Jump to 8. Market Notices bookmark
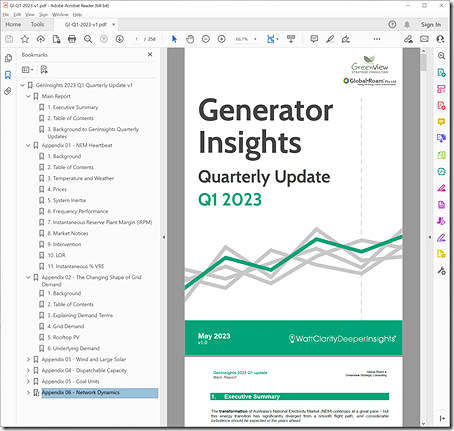Viewport: 454px width, 431px height. 68,233
